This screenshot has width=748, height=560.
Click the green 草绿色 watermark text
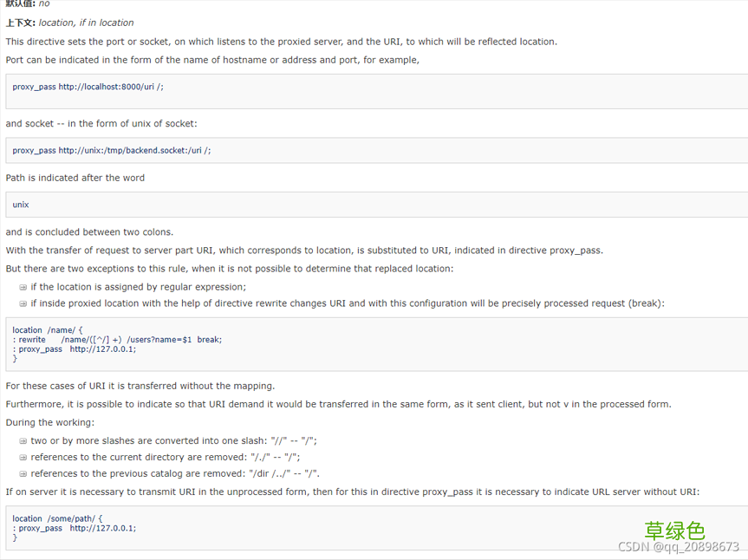click(674, 531)
